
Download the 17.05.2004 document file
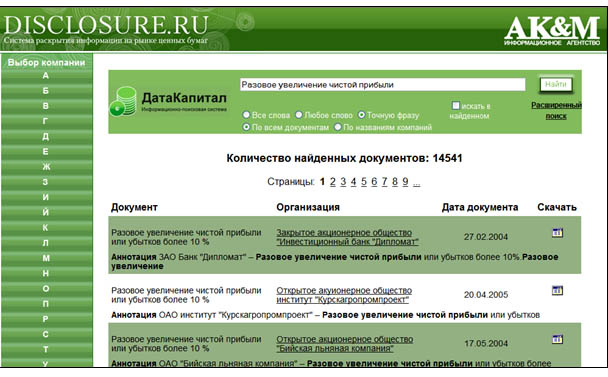(x=557, y=339)
